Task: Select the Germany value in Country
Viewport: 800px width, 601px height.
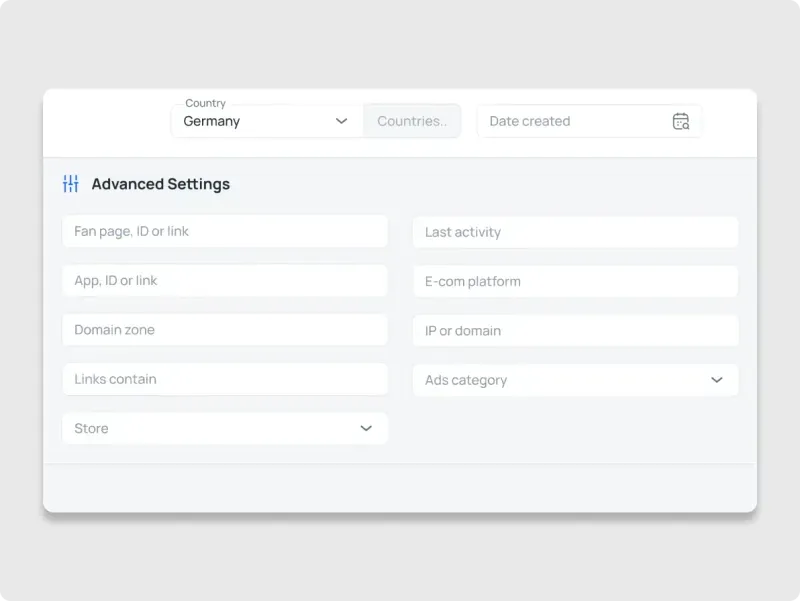Action: coord(212,121)
